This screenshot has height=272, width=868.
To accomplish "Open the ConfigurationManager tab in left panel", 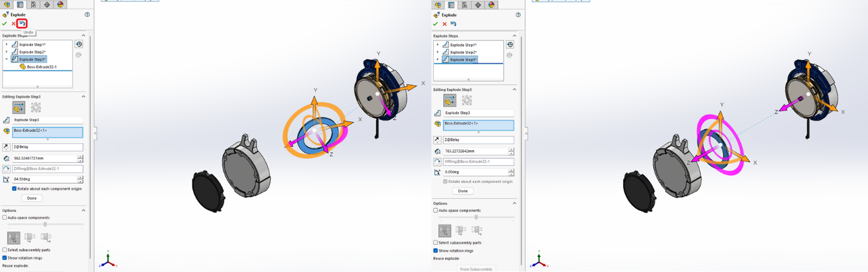I will pyautogui.click(x=33, y=5).
